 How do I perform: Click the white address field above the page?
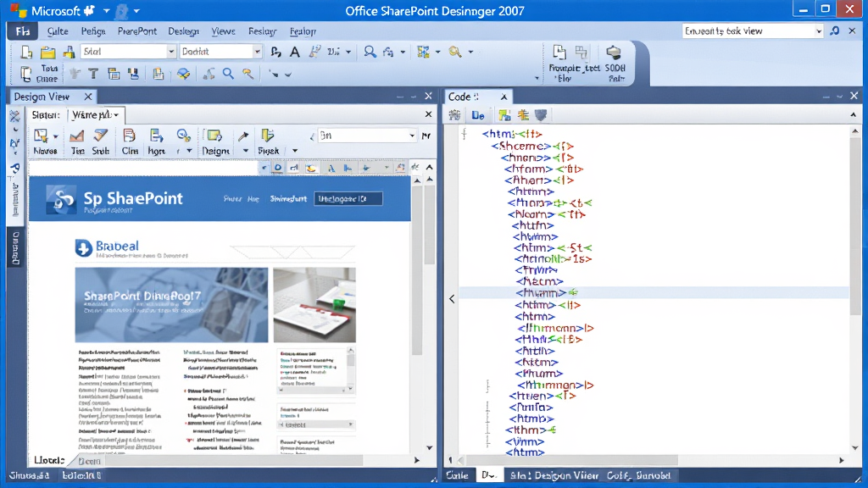coord(144,168)
